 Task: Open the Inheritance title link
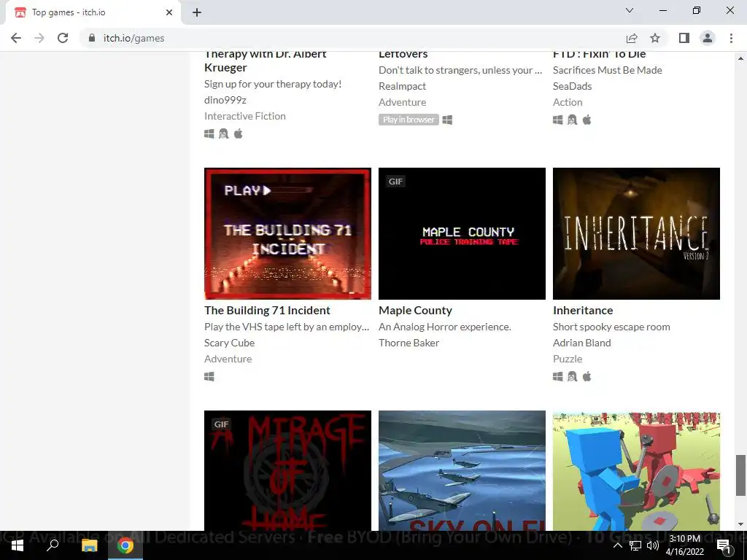click(583, 310)
